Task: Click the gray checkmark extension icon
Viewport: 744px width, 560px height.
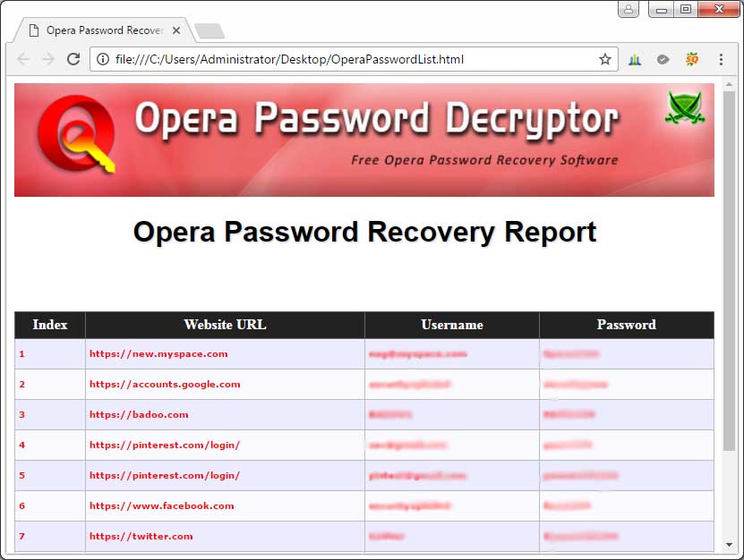Action: (x=663, y=60)
